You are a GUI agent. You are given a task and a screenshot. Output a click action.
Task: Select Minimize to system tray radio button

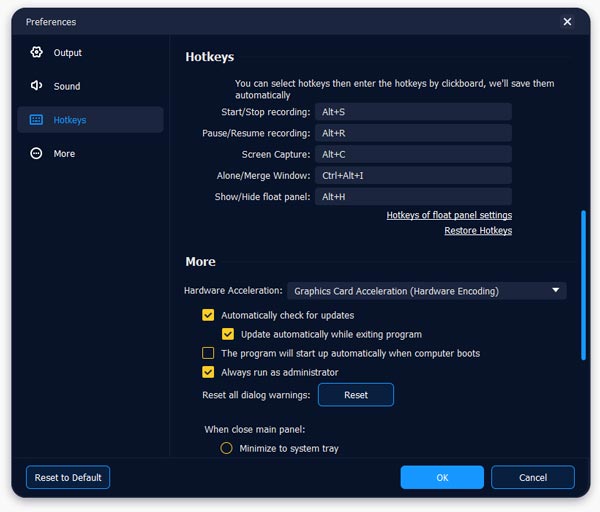(x=226, y=448)
